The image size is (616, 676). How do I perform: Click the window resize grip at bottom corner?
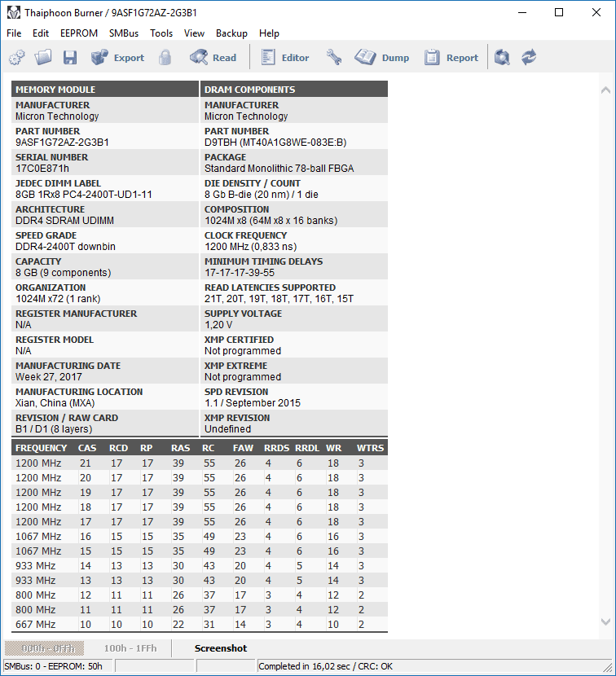[x=609, y=669]
